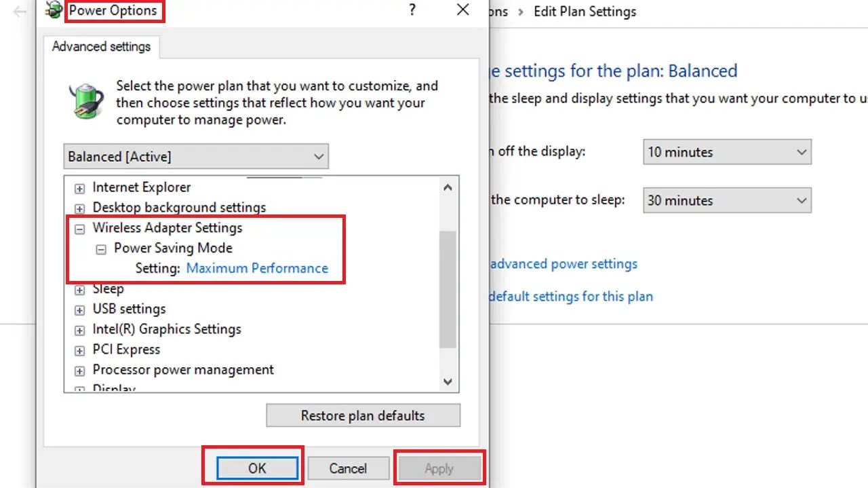Open the Balanced [Active] plan dropdown
Viewport: 868px width, 488px height.
(318, 156)
